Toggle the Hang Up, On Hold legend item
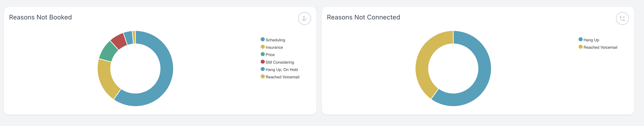The width and height of the screenshot is (644, 126). tap(279, 70)
